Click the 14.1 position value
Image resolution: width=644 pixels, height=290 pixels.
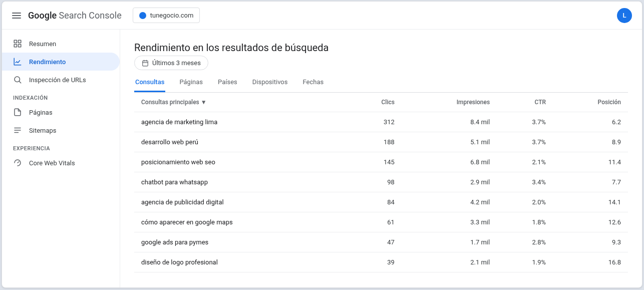coord(614,202)
